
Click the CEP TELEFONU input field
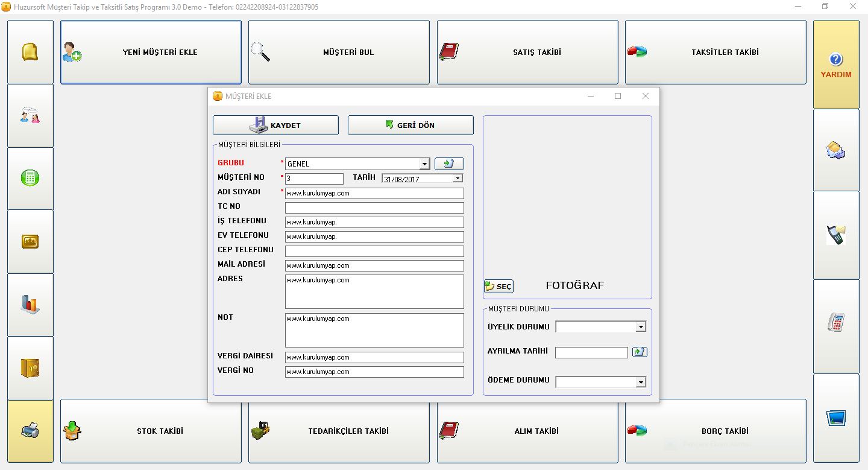tap(374, 251)
